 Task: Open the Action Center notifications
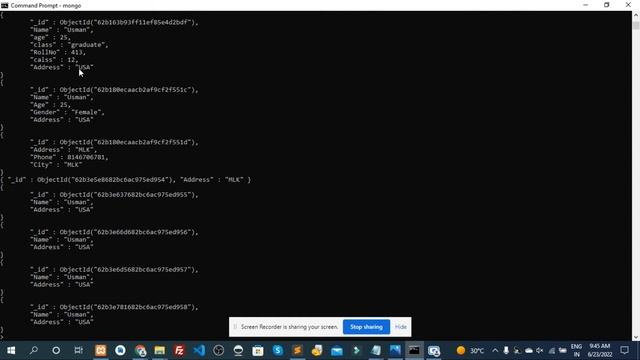pyautogui.click(x=624, y=350)
